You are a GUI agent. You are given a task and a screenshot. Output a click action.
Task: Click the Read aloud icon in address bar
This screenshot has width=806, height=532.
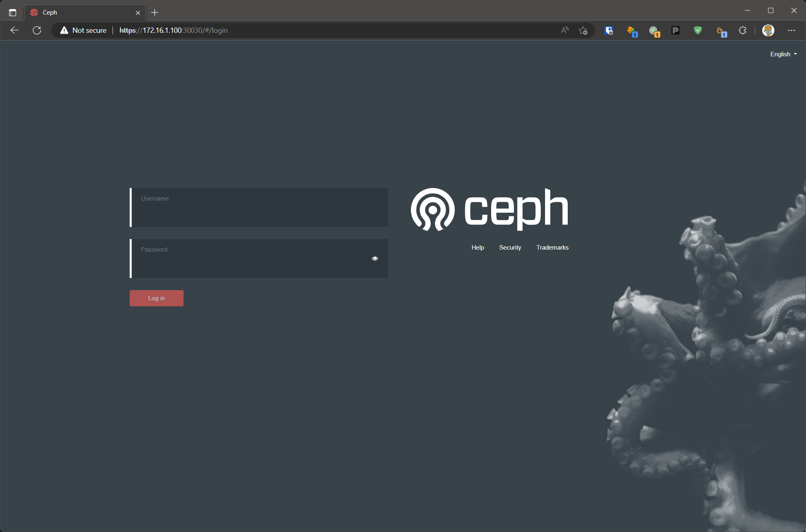click(564, 30)
